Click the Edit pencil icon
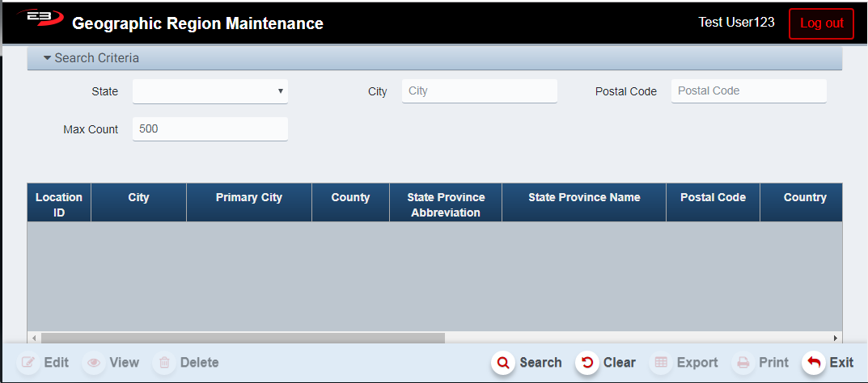 click(x=28, y=363)
